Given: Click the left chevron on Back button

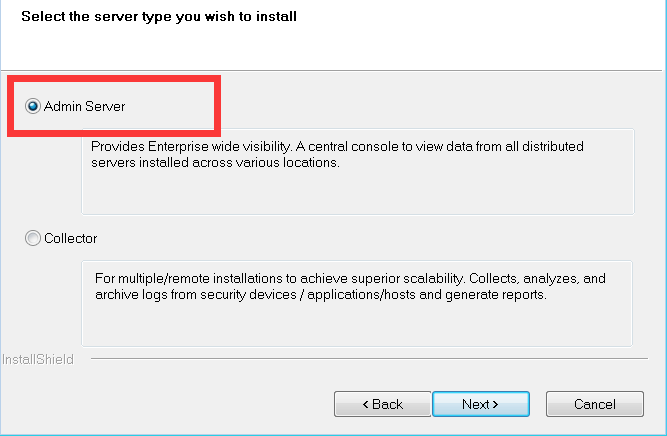Looking at the screenshot, I should click(x=365, y=405).
